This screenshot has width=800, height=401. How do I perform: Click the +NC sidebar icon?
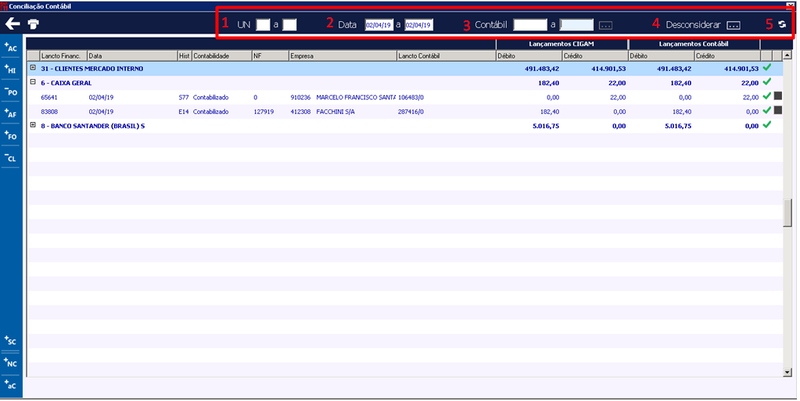click(x=11, y=363)
